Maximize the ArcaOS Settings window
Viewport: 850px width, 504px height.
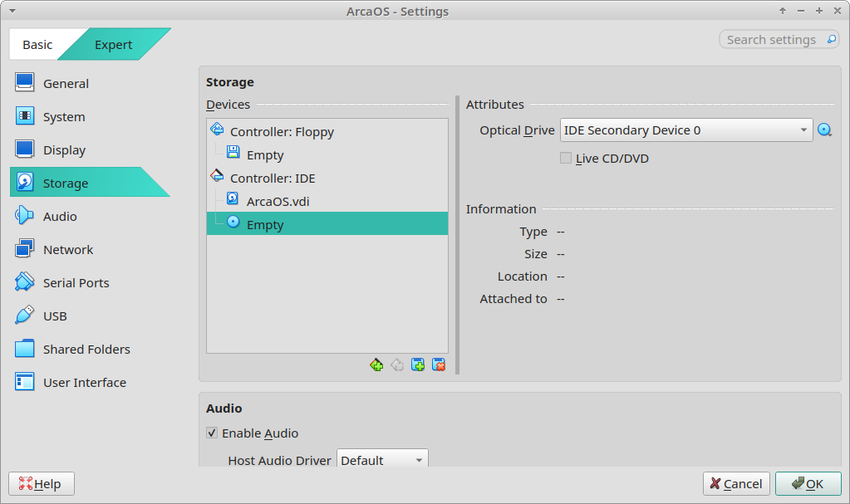click(x=819, y=11)
